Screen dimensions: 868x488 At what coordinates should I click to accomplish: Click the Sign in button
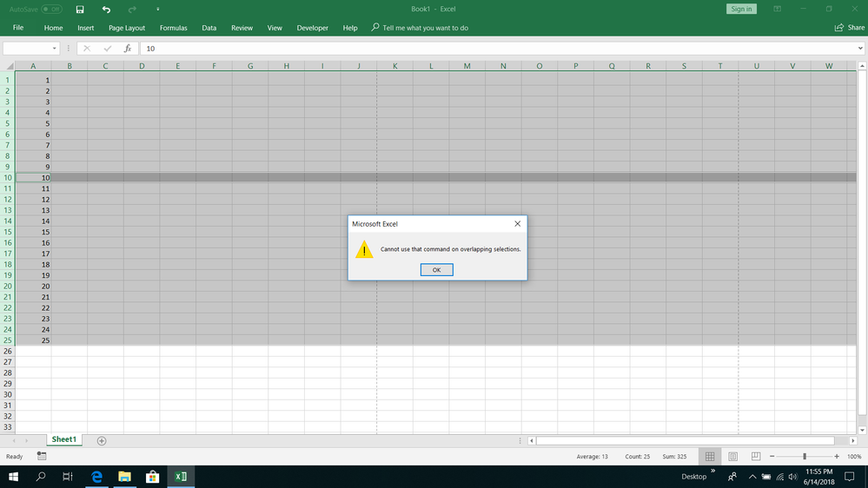point(740,9)
